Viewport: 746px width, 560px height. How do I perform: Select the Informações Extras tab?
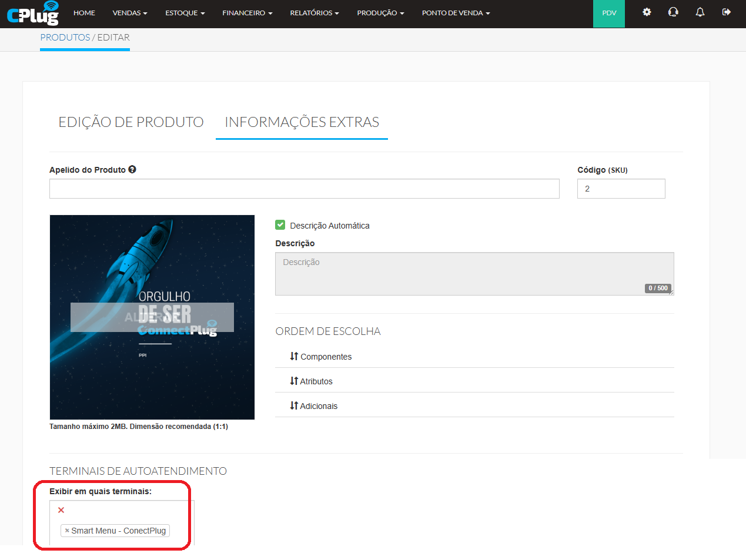[302, 122]
